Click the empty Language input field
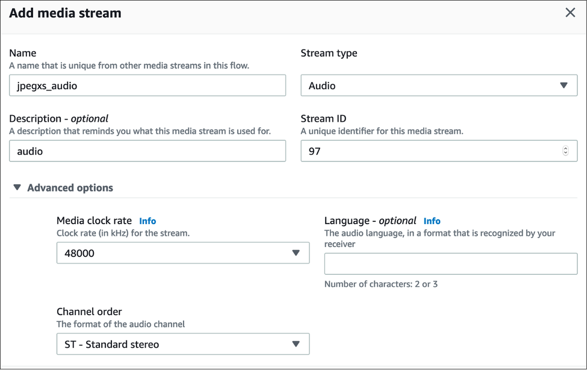Image resolution: width=588 pixels, height=370 pixels. pyautogui.click(x=450, y=264)
